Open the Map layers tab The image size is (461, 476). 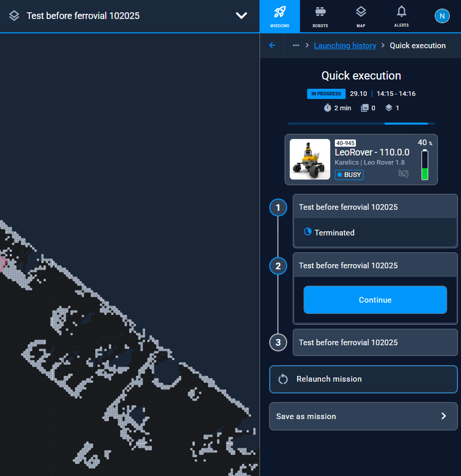coord(360,16)
